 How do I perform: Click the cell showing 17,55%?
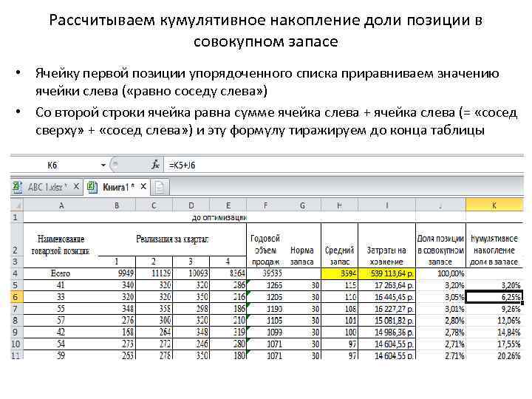[494, 344]
